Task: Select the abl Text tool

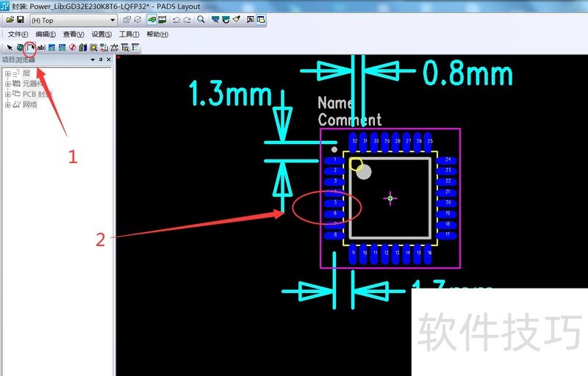Action: 41,47
